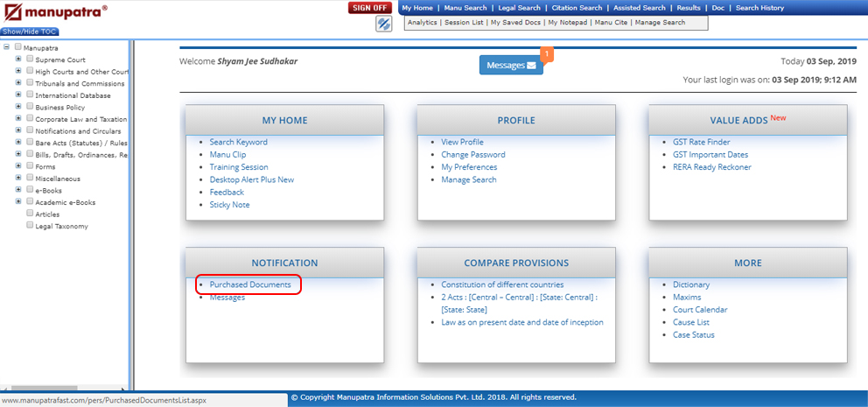This screenshot has width=868, height=407.
Task: Click the orange notification badge on Messages
Action: point(547,54)
